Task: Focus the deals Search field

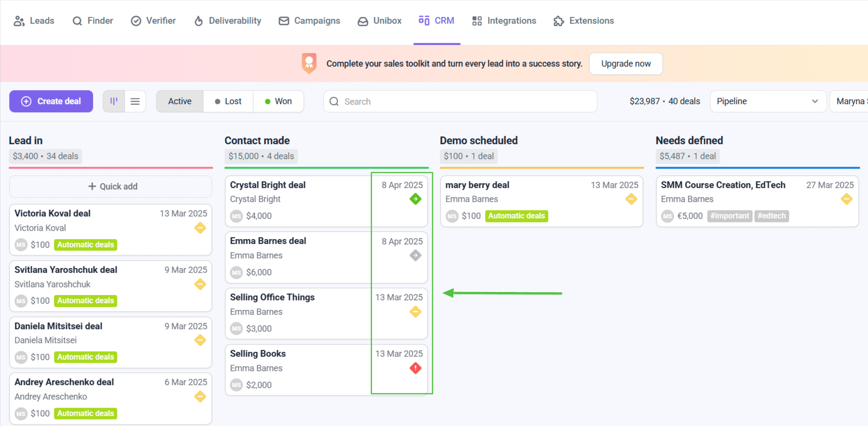Action: pyautogui.click(x=460, y=101)
